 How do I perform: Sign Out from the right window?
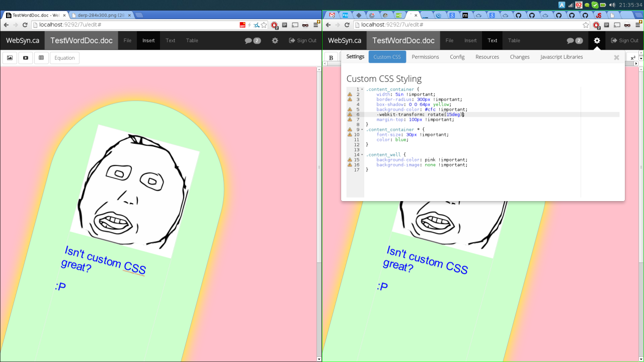tap(625, 41)
